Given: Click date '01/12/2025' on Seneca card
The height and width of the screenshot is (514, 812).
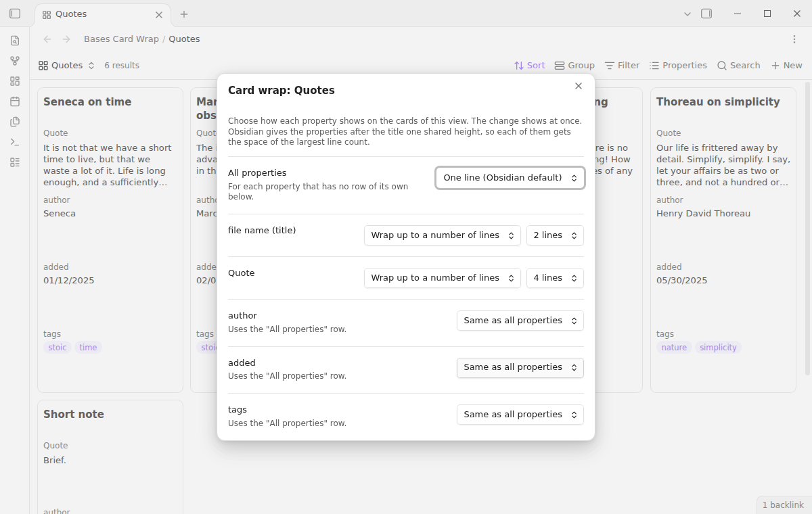Looking at the screenshot, I should tap(69, 281).
